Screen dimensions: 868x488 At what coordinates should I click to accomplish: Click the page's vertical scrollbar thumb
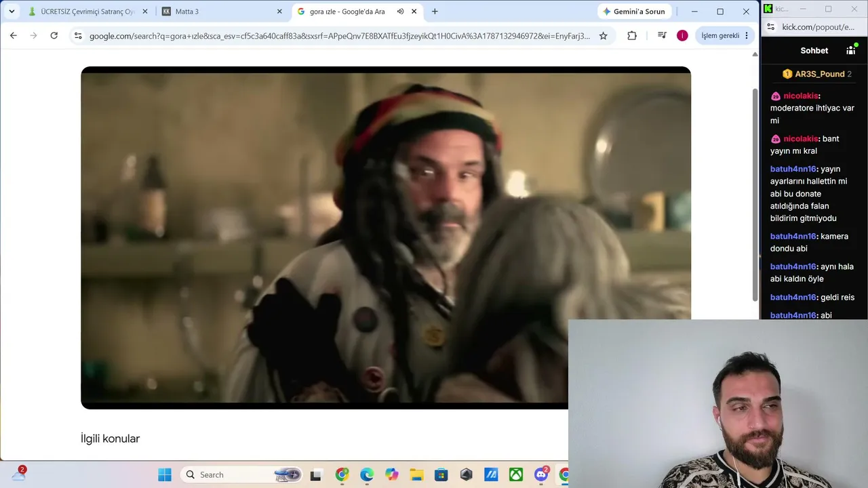pos(755,195)
